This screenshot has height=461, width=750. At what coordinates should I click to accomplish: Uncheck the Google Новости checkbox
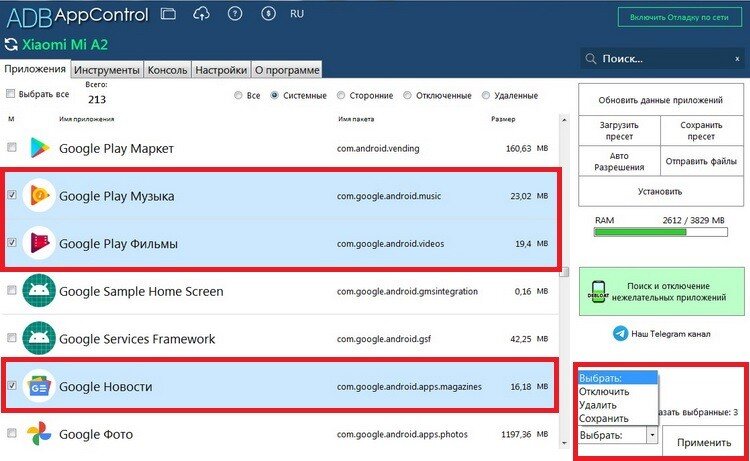click(12, 385)
